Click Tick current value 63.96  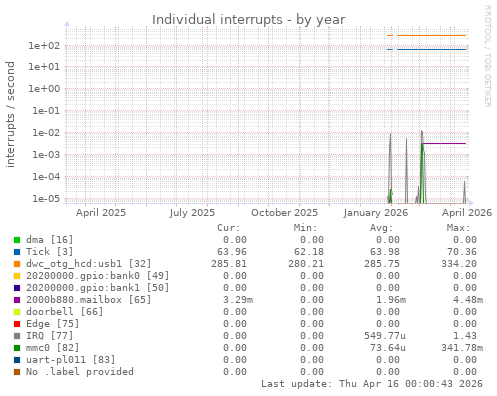pyautogui.click(x=232, y=252)
